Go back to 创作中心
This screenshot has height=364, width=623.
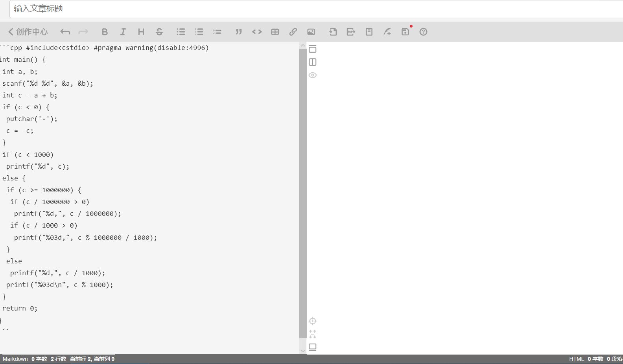pyautogui.click(x=28, y=32)
